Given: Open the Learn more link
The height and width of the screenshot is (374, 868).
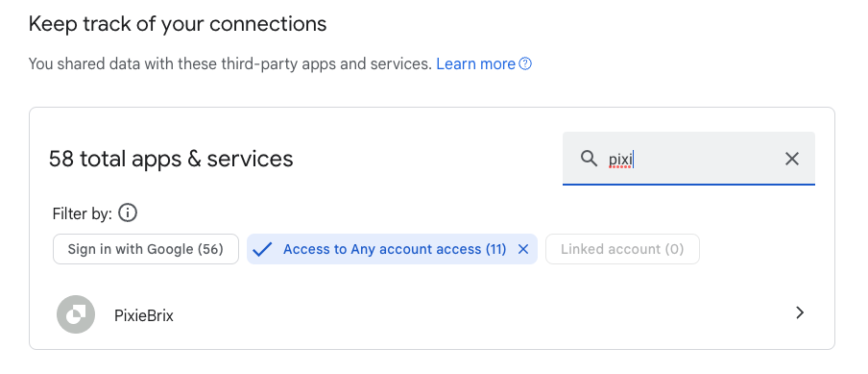Looking at the screenshot, I should (x=475, y=64).
